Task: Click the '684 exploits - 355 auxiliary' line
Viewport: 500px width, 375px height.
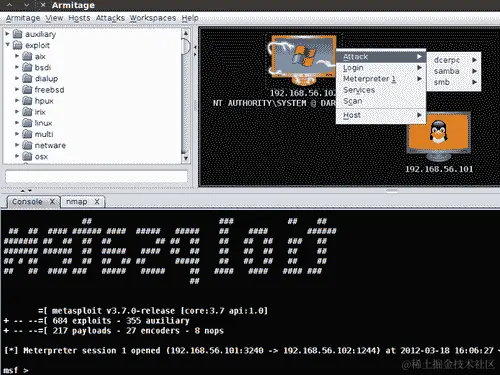Action: point(97,321)
